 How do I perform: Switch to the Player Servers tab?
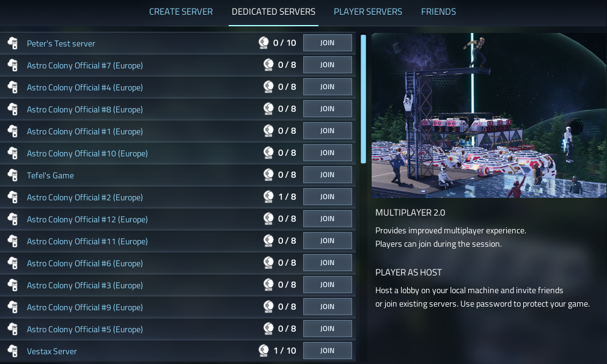click(x=368, y=12)
